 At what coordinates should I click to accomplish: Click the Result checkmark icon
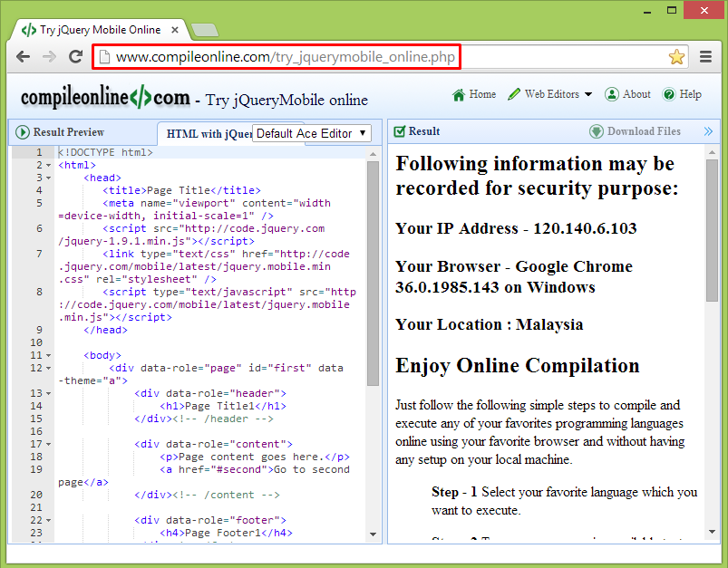coord(399,131)
